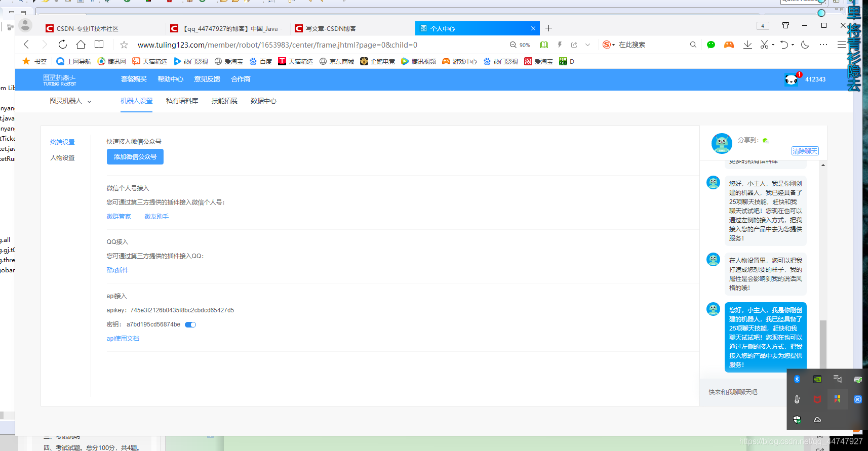Expand the address bar dropdown arrow
The width and height of the screenshot is (868, 451).
(x=588, y=45)
